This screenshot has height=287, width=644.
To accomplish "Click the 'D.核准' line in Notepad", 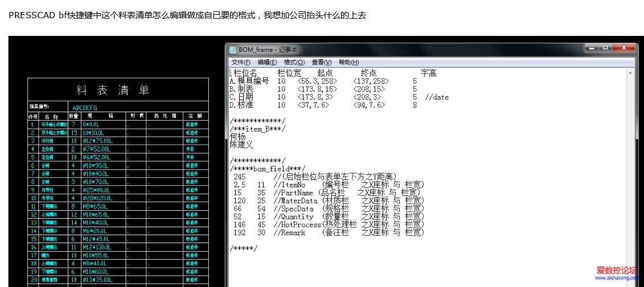I will [323, 105].
